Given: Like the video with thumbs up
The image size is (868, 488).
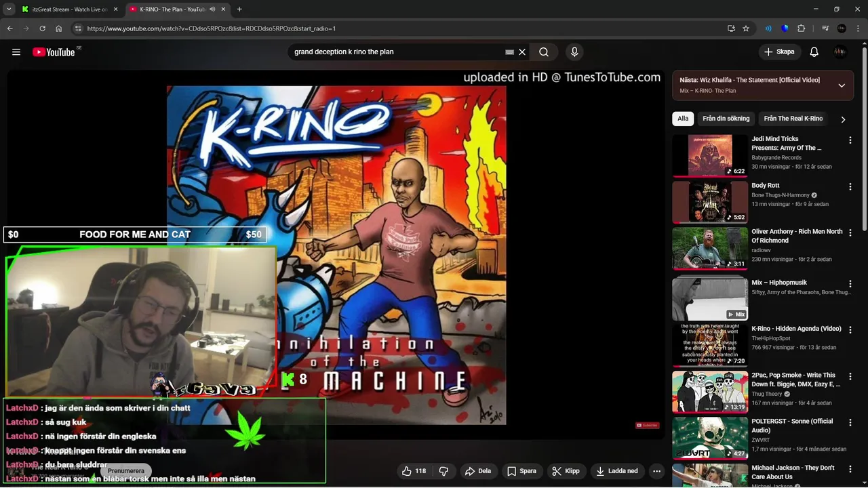Looking at the screenshot, I should pyautogui.click(x=414, y=471).
